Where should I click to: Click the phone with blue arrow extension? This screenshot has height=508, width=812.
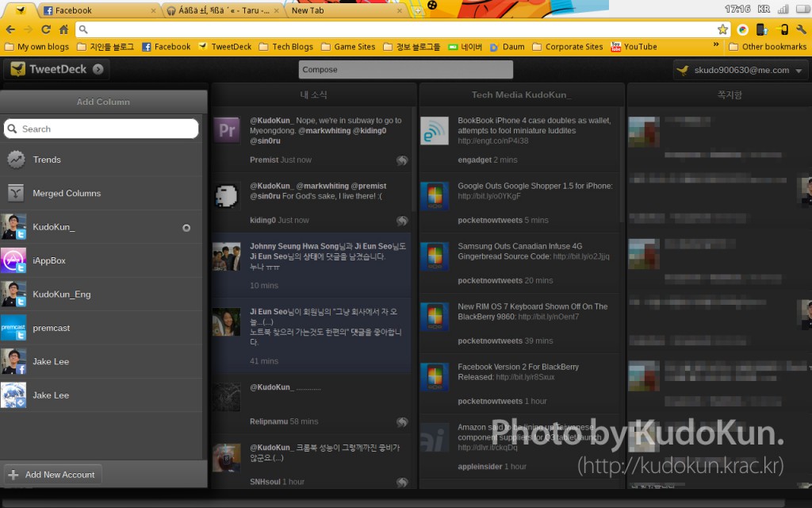(762, 29)
